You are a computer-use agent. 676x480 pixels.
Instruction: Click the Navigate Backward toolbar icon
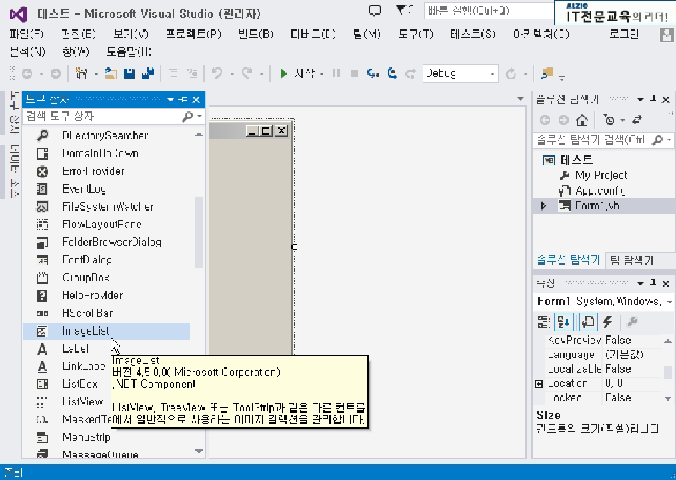[27, 74]
